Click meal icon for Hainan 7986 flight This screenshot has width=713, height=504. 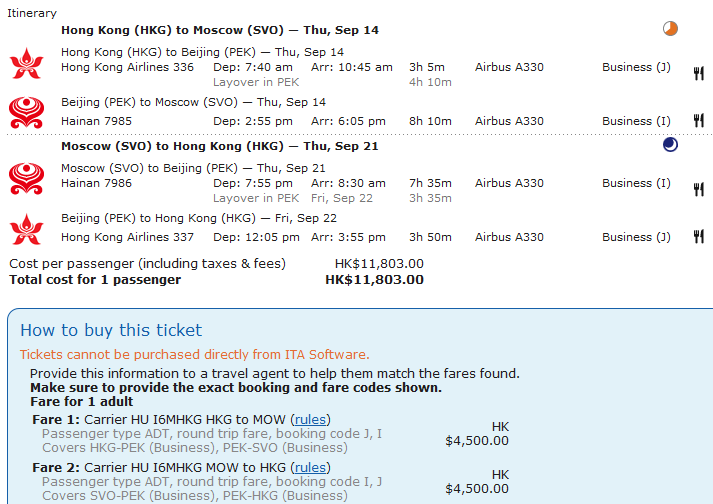click(x=699, y=188)
